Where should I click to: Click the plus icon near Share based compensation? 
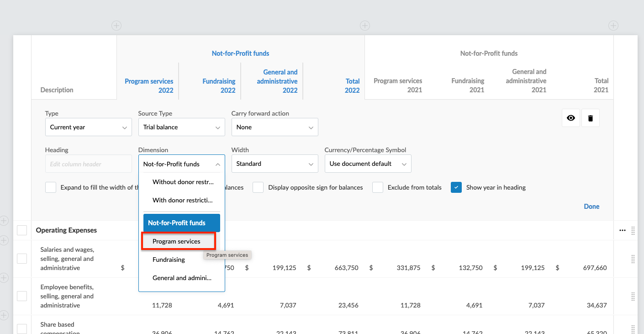pyautogui.click(x=4, y=315)
